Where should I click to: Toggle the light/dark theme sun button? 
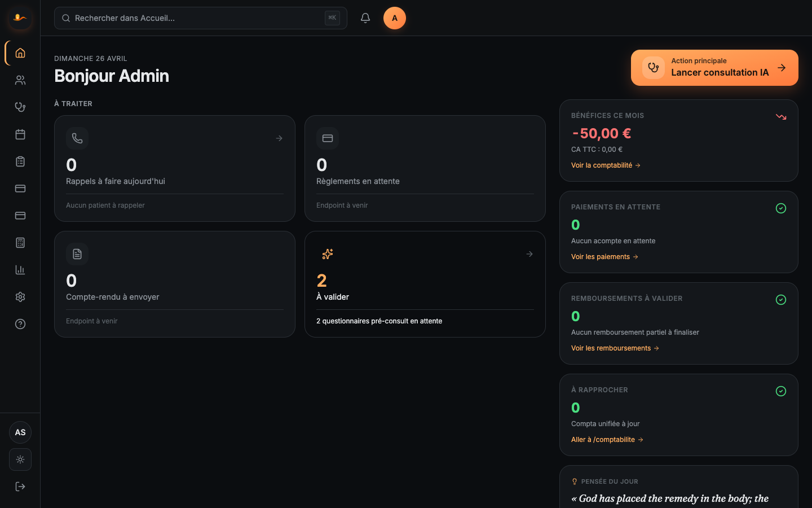(x=20, y=459)
